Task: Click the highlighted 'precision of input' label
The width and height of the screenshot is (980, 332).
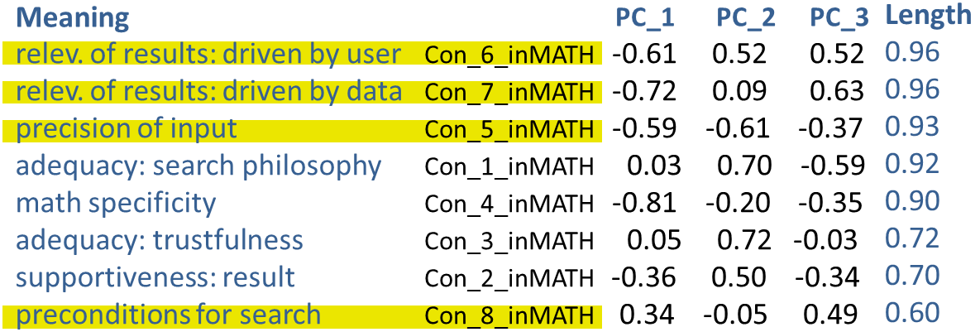Action: coord(127,128)
